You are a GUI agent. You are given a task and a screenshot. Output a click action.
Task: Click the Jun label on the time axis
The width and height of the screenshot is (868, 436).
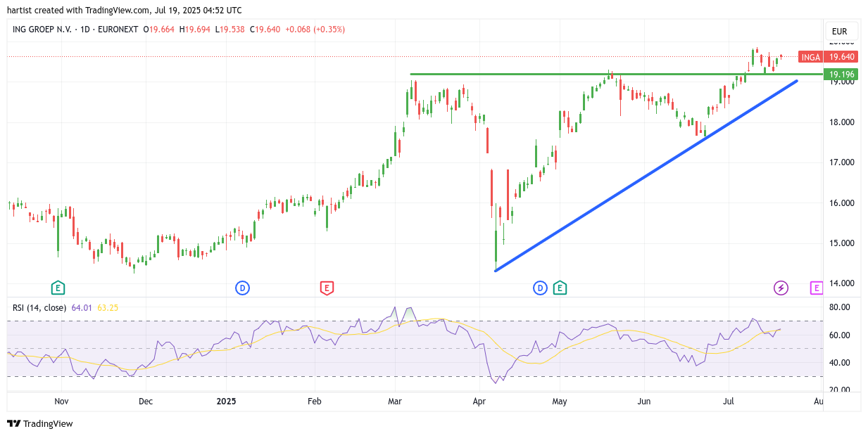pos(643,402)
